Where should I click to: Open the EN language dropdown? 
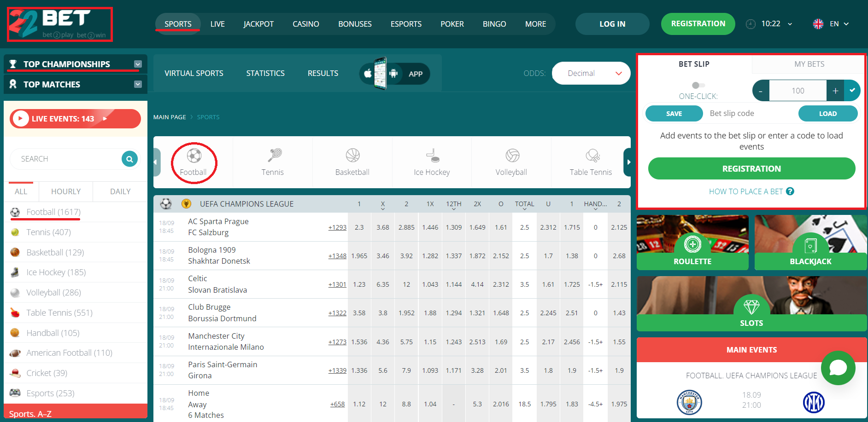coord(846,24)
